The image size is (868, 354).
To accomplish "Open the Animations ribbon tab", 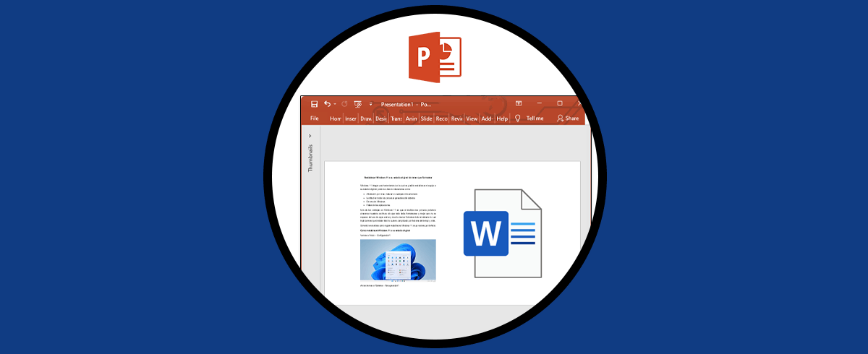I will pos(412,118).
